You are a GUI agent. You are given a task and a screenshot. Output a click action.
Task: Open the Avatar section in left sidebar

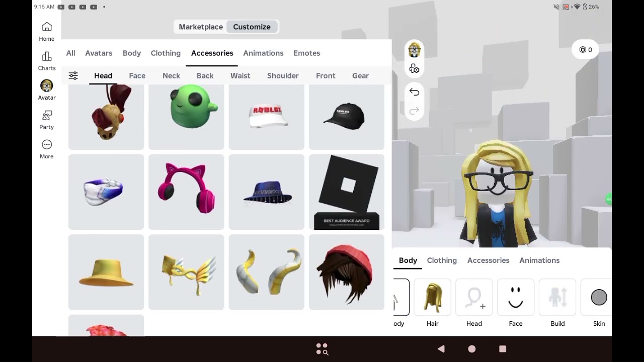(47, 90)
